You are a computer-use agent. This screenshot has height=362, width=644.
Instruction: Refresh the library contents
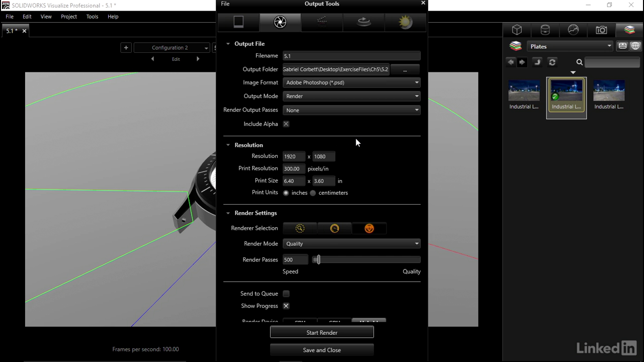[552, 62]
